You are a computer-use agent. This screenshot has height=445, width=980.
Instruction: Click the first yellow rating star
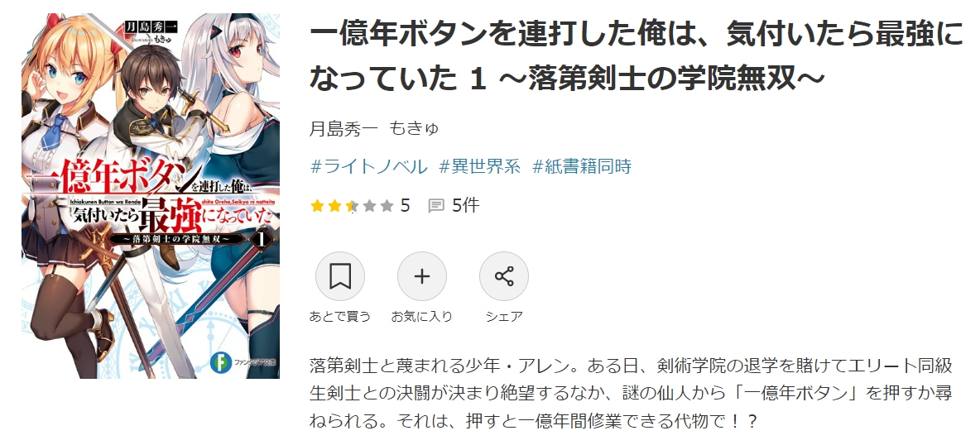click(317, 206)
